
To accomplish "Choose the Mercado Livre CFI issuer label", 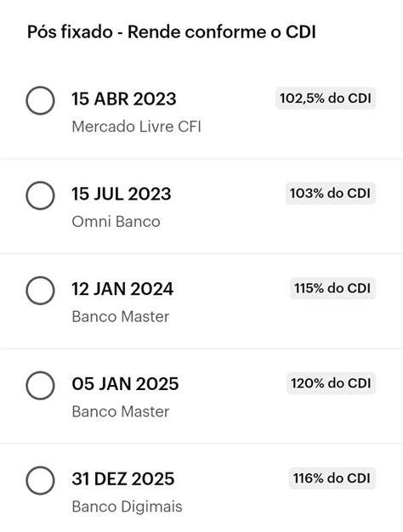I will point(137,127).
